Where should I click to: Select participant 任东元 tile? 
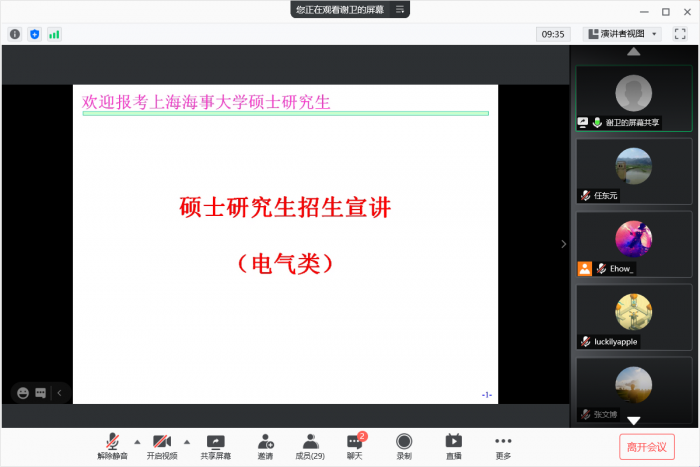633,171
